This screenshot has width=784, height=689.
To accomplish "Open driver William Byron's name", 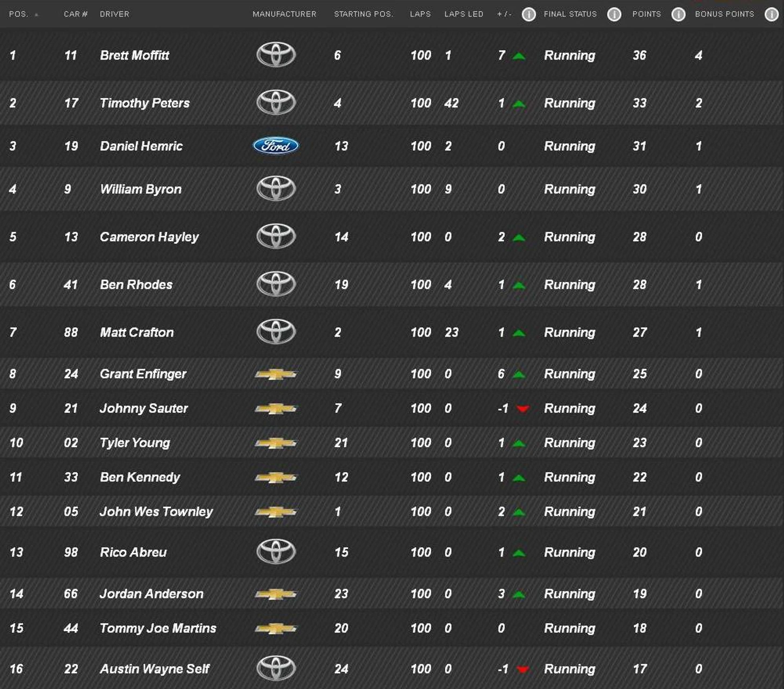I will coord(141,189).
